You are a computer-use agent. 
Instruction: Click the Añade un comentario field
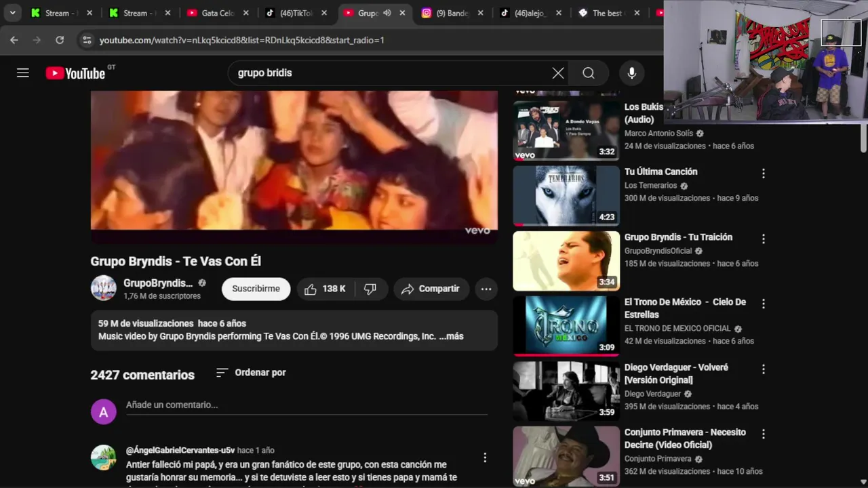pyautogui.click(x=307, y=405)
